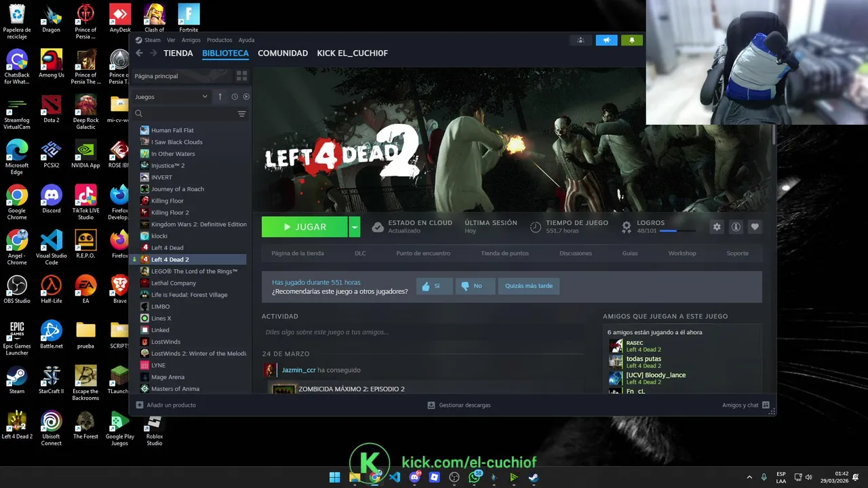Vote No on recommending this game
The width and height of the screenshot is (868, 488).
[x=475, y=286]
